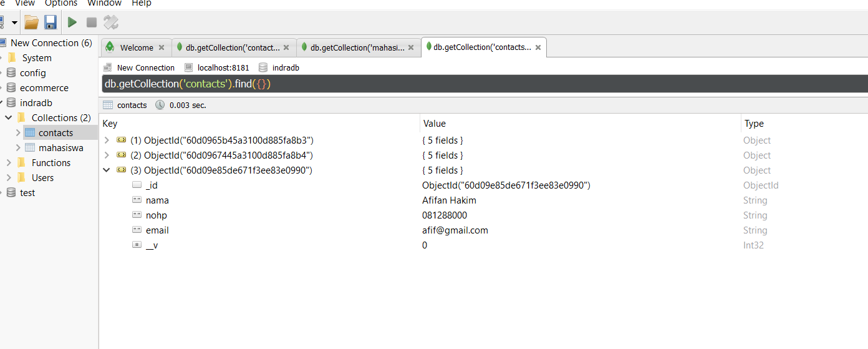
Task: Click the Users folder icon
Action: [22, 178]
